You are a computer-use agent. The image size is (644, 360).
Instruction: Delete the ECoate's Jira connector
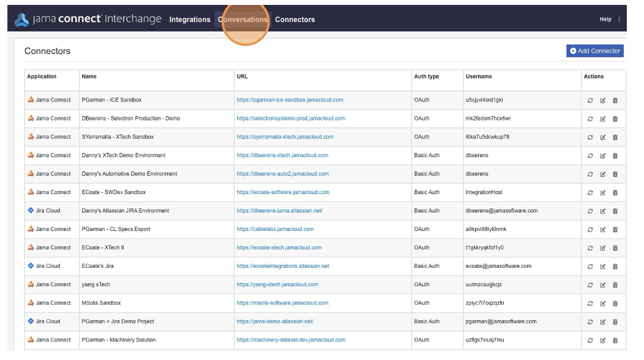[615, 267]
